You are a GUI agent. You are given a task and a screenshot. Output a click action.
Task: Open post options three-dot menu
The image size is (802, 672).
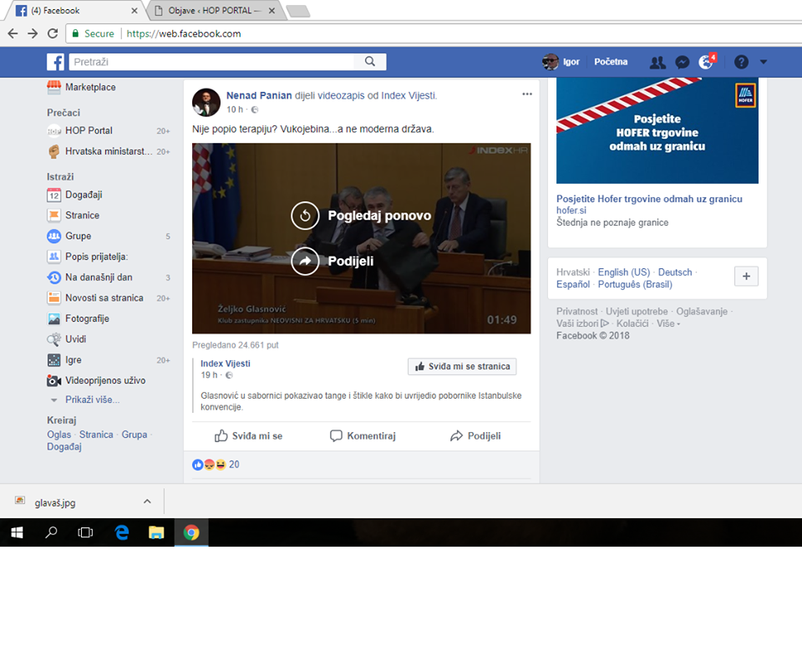point(526,94)
